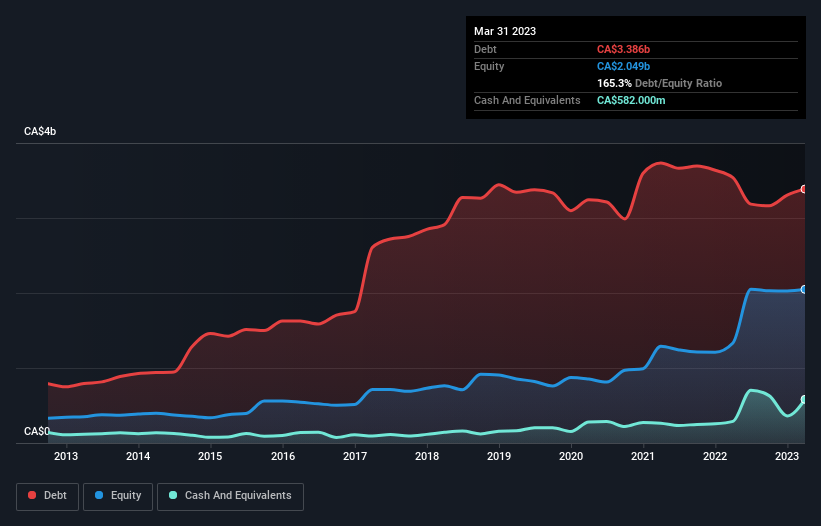The height and width of the screenshot is (526, 821).
Task: Click the Mar 31 2023 tooltip date
Action: pos(505,31)
